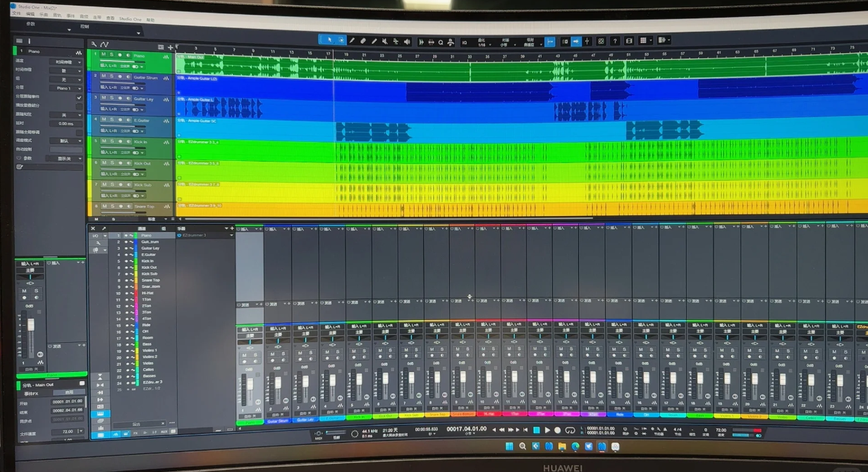Click the Record button in transport

[557, 430]
